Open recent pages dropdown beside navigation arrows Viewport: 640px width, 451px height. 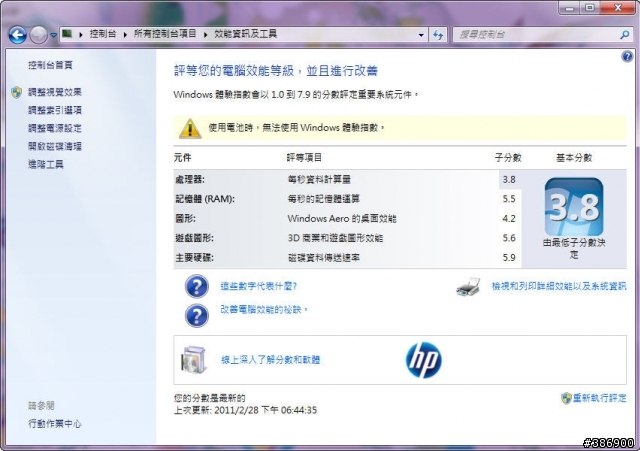tap(53, 35)
